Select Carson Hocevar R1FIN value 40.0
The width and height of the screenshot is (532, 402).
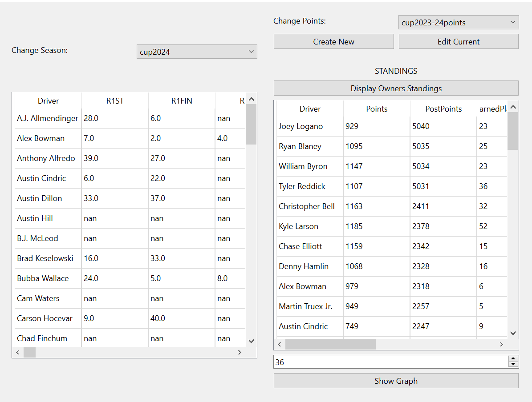click(x=182, y=318)
